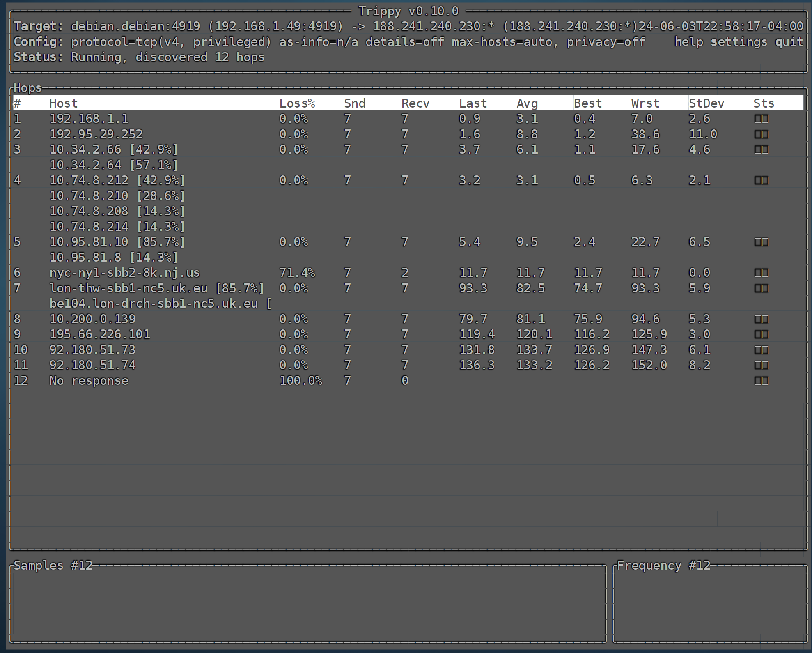
Task: Click quit in the header
Action: pos(789,42)
